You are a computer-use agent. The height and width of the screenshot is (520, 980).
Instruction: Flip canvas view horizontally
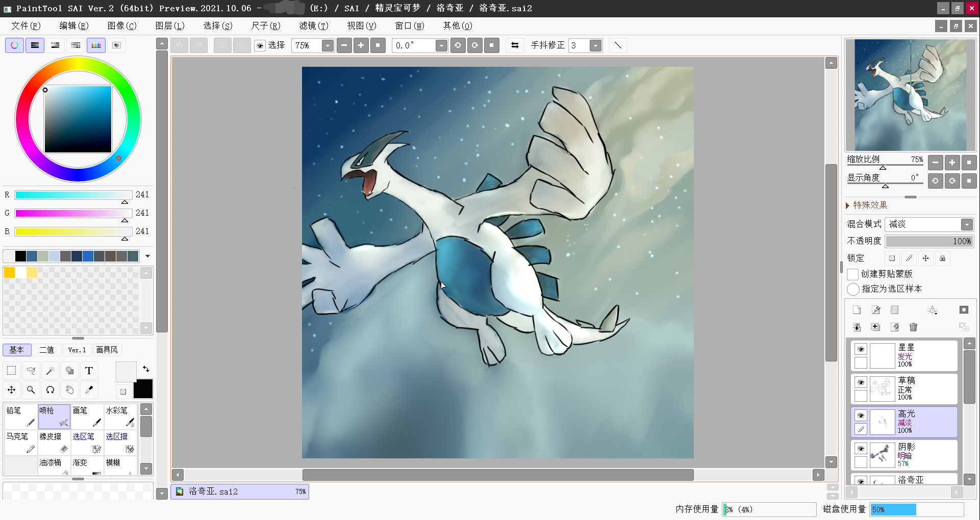point(515,45)
